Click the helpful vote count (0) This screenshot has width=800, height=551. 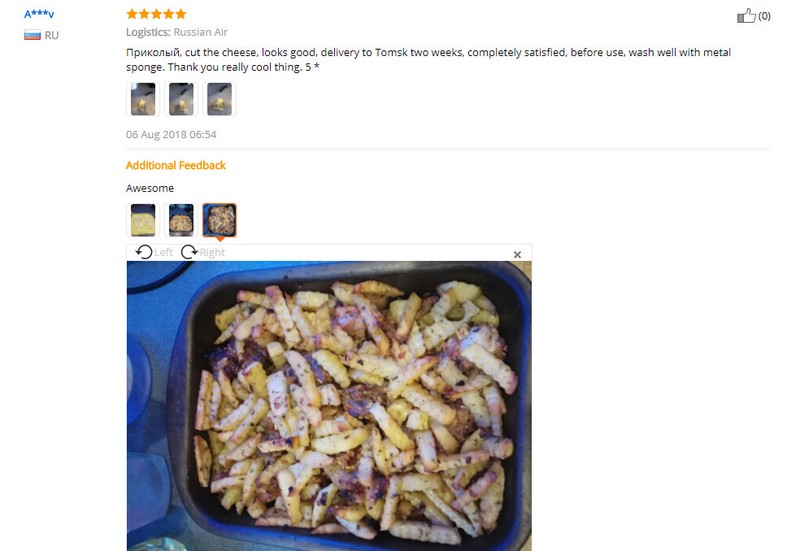click(x=764, y=16)
